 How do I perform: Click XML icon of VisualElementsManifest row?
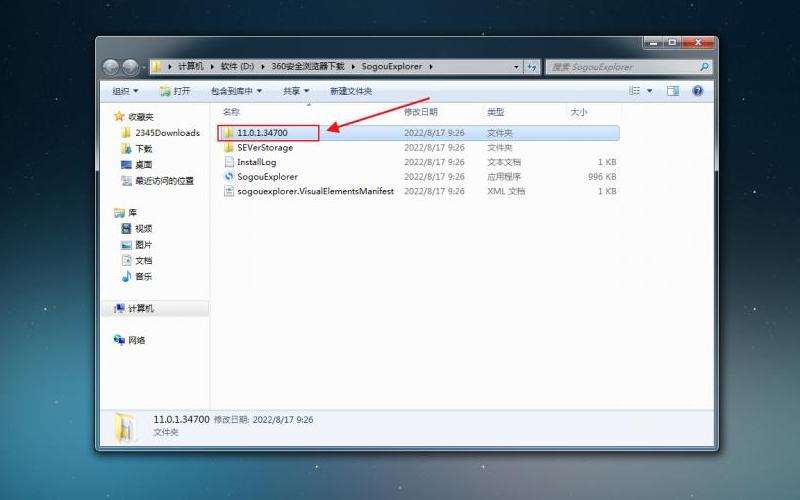229,191
